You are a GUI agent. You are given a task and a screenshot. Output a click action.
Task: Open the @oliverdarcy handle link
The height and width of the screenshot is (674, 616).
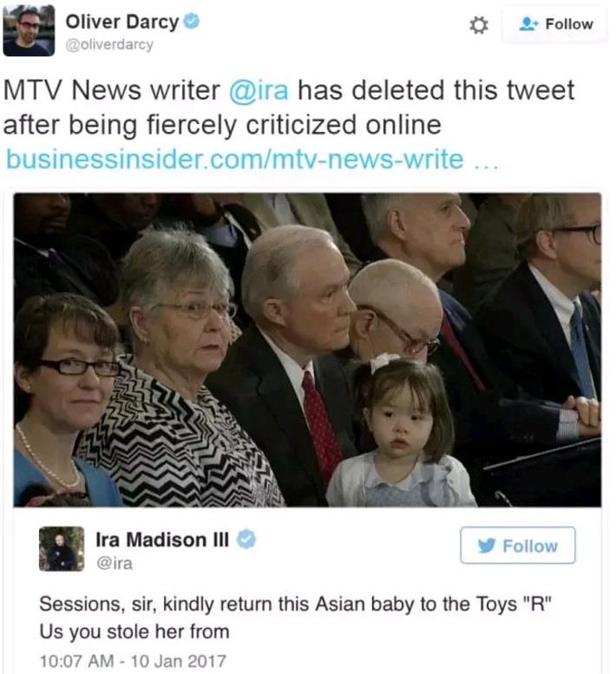coord(109,45)
